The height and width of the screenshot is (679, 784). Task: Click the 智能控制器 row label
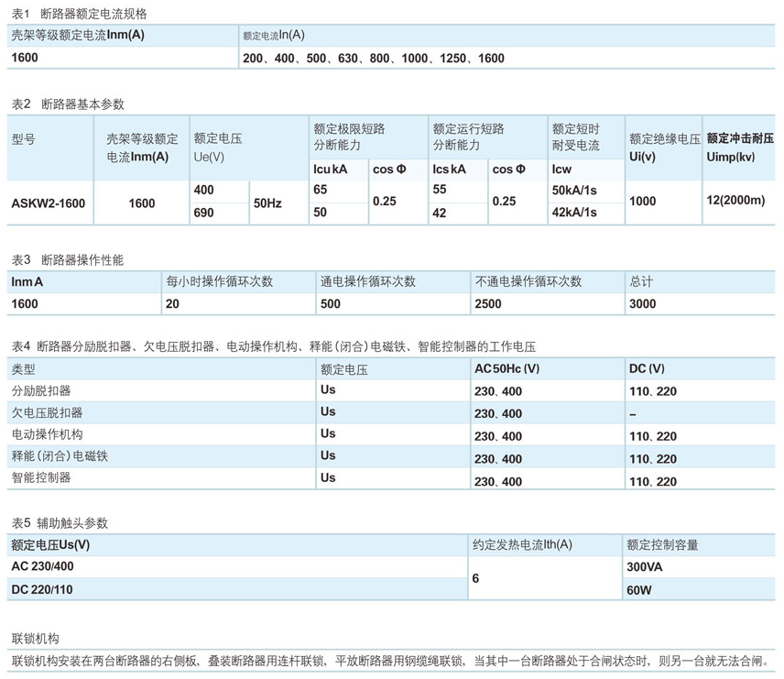(x=40, y=478)
